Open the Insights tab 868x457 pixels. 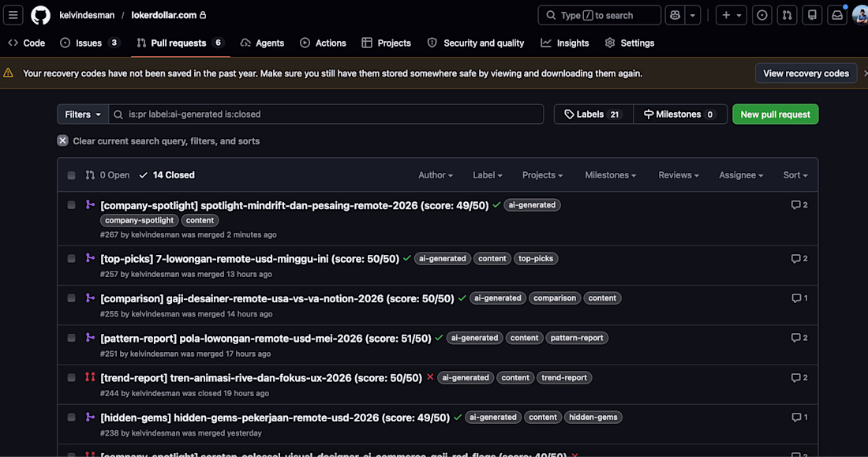[565, 43]
